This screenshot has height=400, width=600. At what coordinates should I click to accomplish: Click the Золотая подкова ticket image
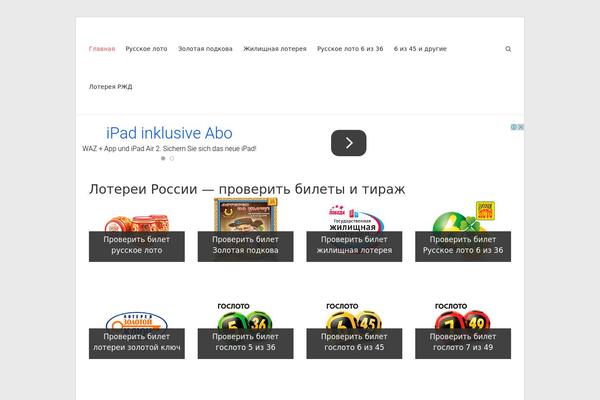245,215
